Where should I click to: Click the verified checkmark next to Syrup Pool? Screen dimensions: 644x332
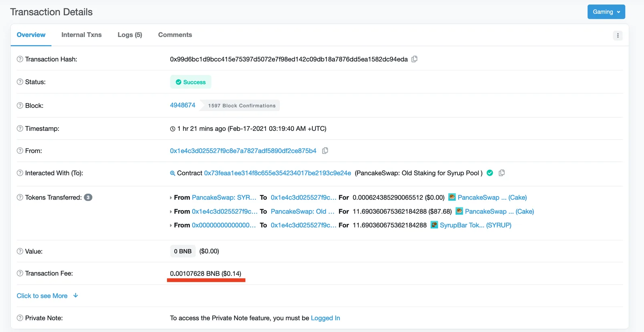490,173
